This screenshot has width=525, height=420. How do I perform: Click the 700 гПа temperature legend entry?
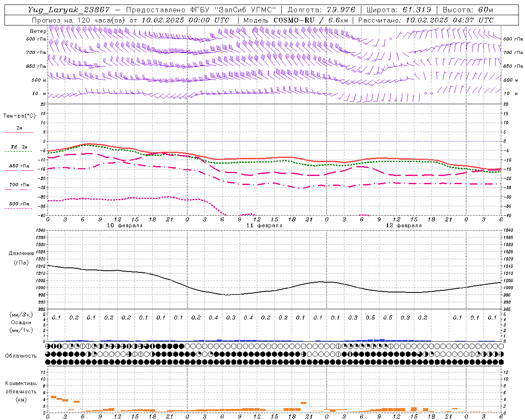pos(19,185)
